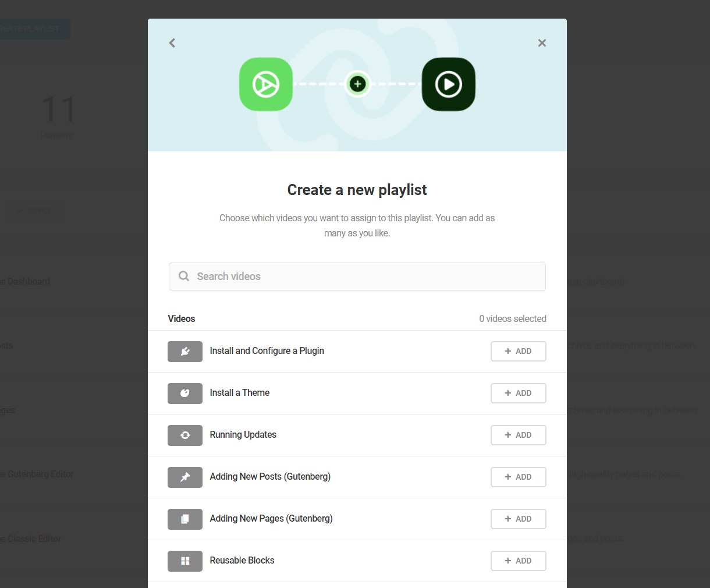
Task: Click the Install a Theme thumbnail icon
Action: (185, 394)
